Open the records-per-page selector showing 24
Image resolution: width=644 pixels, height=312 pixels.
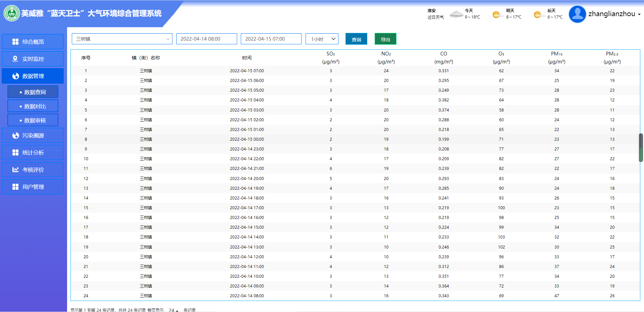pos(173,310)
